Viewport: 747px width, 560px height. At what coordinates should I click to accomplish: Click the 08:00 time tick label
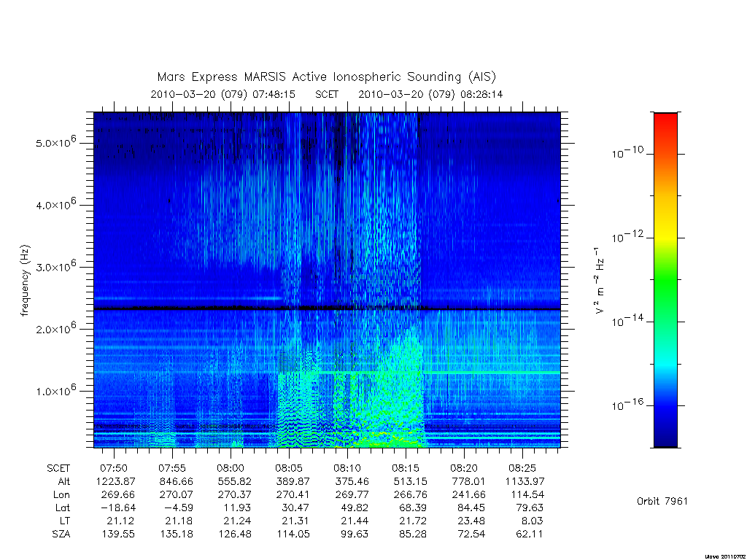(231, 468)
